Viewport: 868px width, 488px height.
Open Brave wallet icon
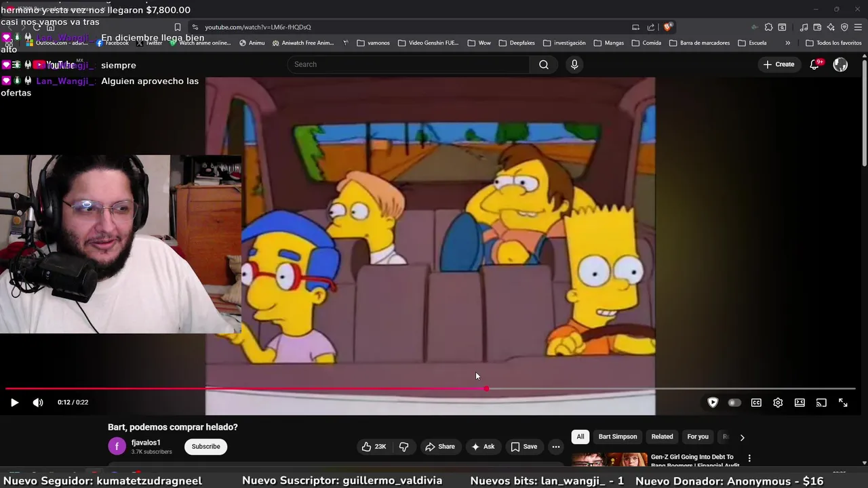817,27
